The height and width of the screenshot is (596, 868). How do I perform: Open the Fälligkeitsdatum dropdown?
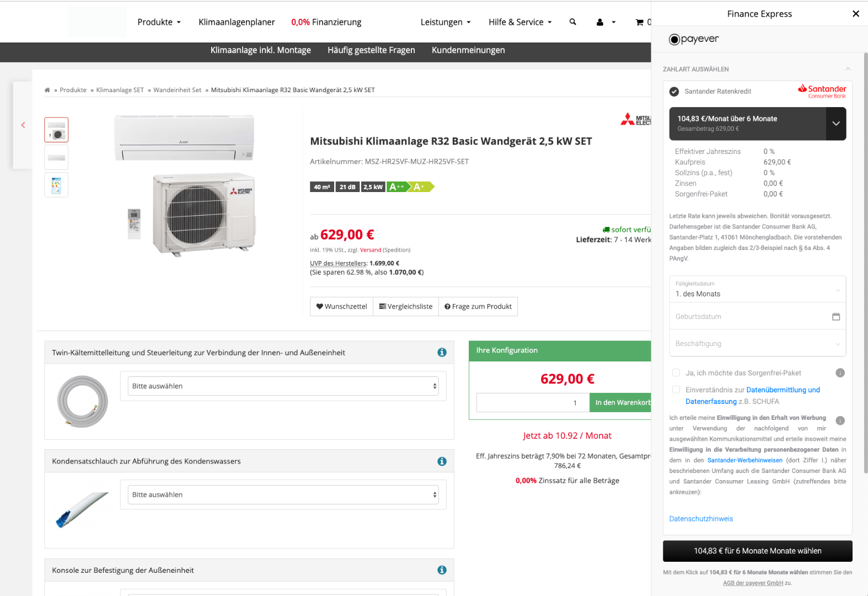click(758, 289)
